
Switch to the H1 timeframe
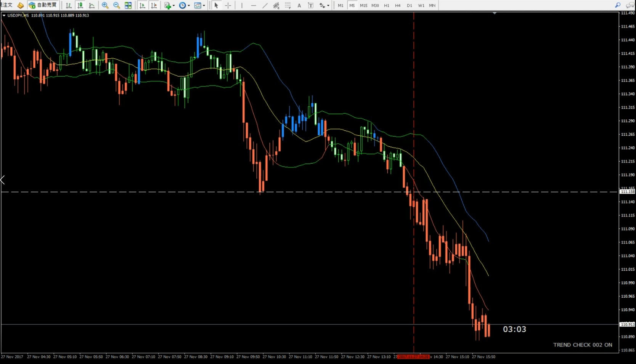pos(387,5)
